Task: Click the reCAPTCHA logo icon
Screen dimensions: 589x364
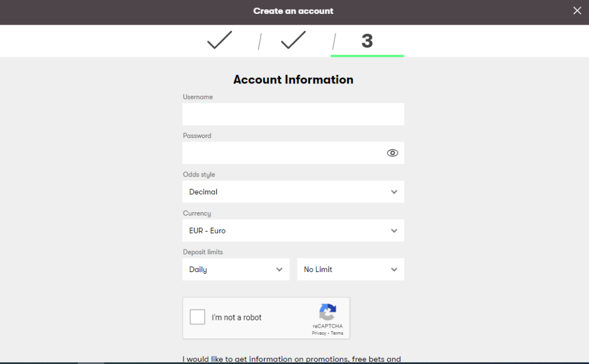Action: 328,313
